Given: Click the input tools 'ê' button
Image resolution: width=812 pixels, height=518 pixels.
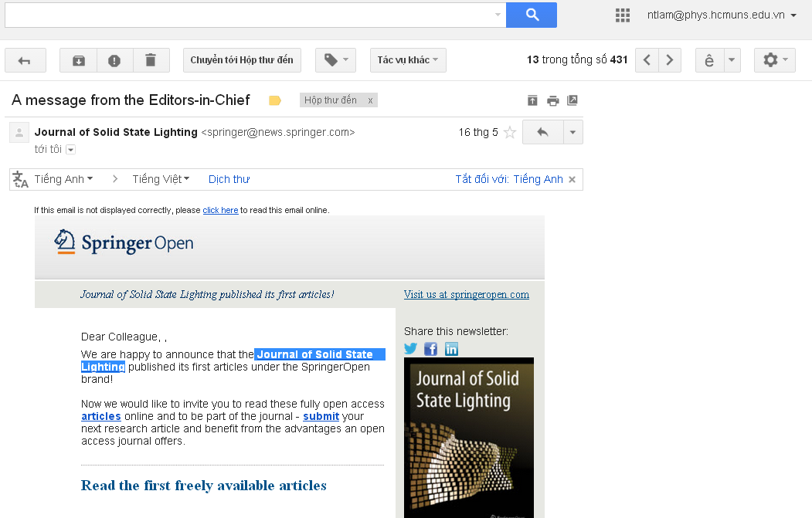Looking at the screenshot, I should click(709, 60).
